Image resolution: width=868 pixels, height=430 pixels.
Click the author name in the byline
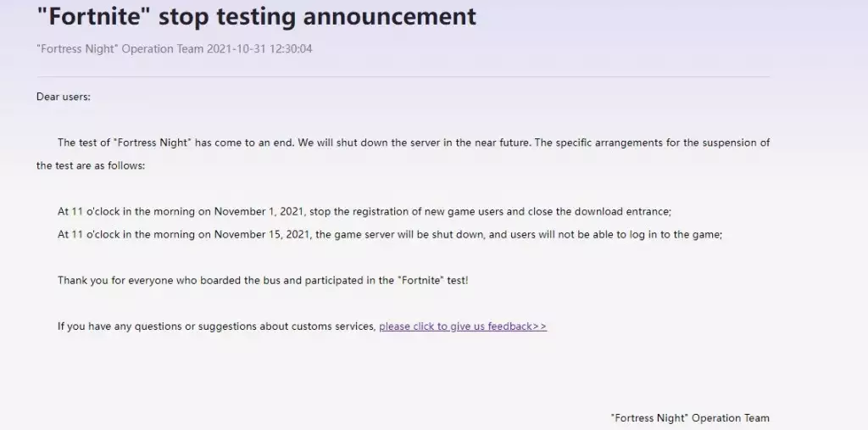pos(120,49)
